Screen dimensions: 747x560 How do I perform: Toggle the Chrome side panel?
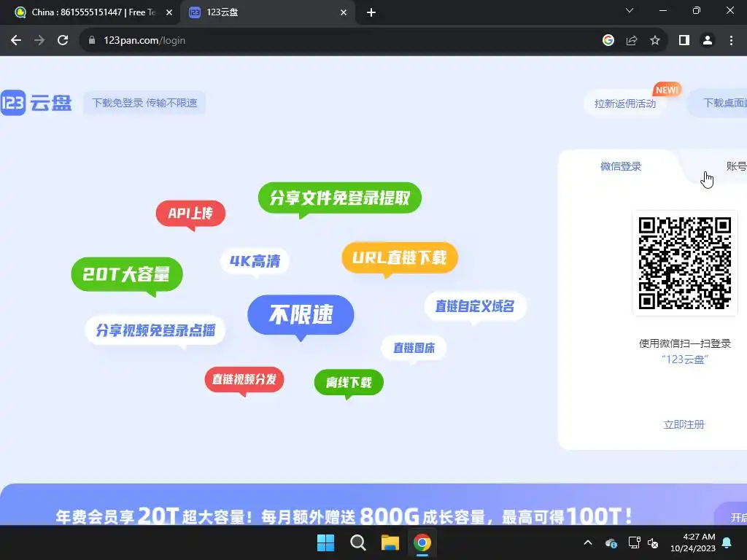coord(684,41)
